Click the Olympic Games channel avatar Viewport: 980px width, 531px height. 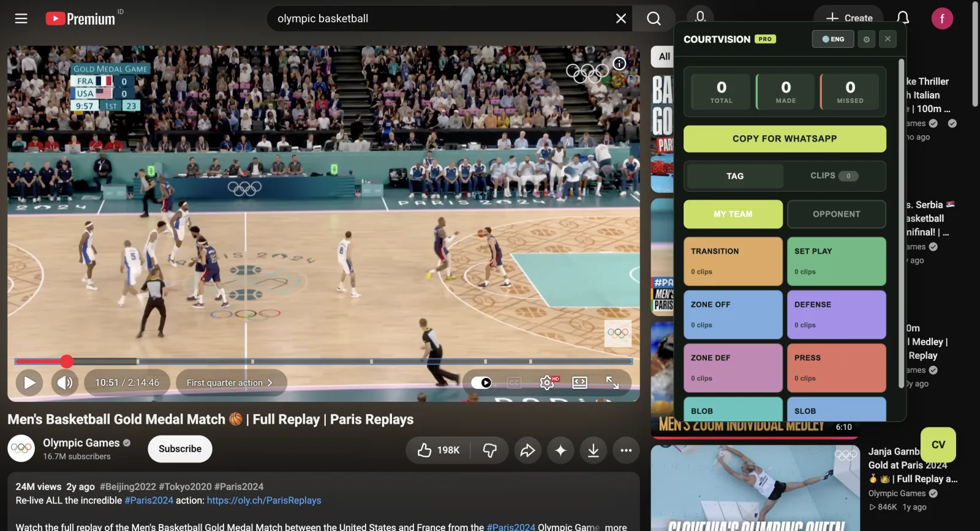(21, 448)
